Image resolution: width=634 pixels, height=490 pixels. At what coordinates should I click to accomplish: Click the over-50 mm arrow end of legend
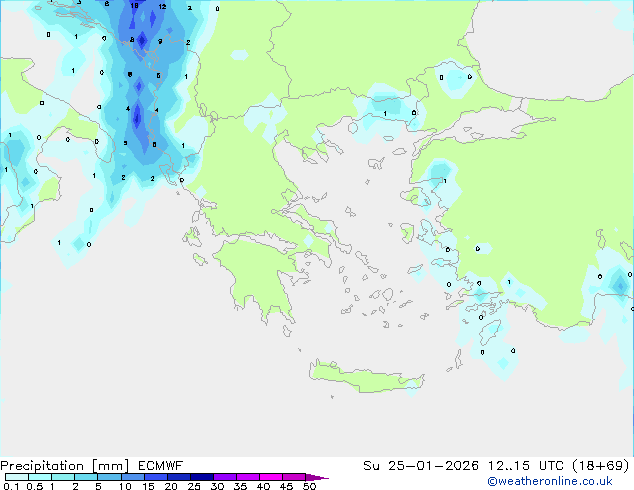(317, 477)
